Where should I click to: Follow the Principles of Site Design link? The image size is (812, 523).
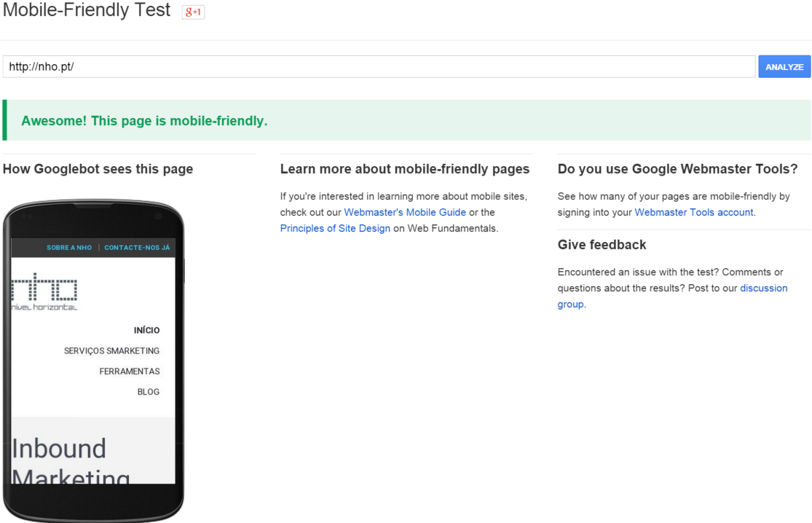click(335, 229)
